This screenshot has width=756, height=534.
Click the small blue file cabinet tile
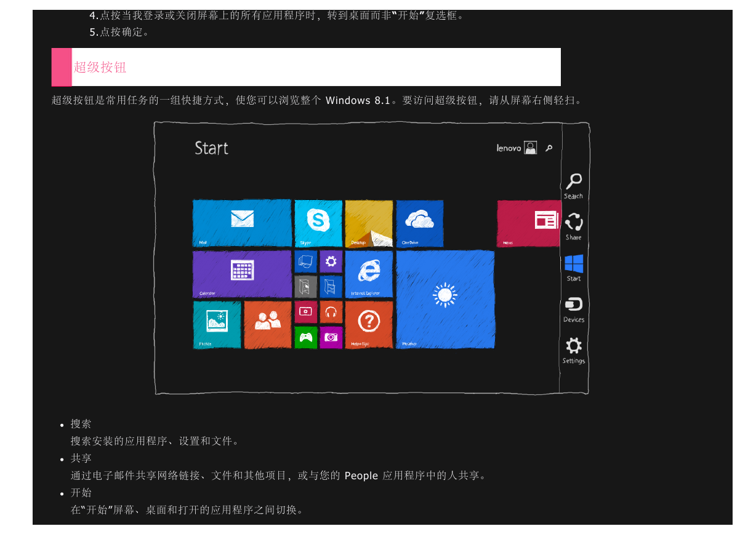[331, 287]
